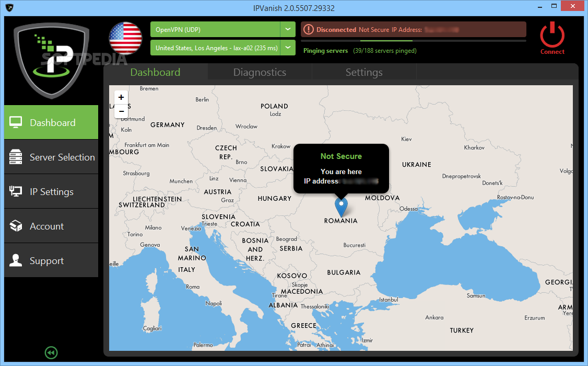Expand the Los Angeles server dropdown arrow
Image resolution: width=588 pixels, height=366 pixels.
click(288, 48)
